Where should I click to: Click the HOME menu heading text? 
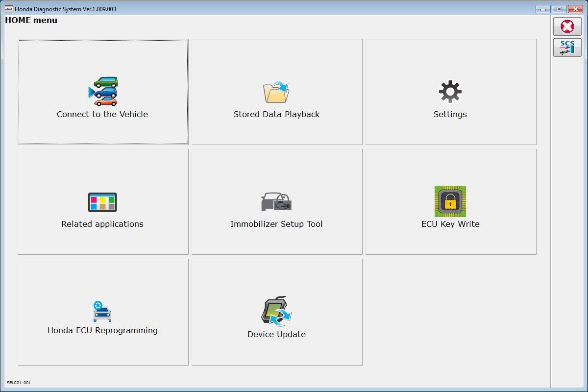(31, 21)
